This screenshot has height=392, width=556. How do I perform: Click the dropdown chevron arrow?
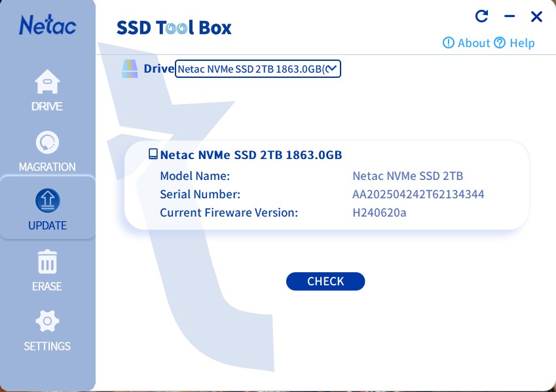[331, 69]
